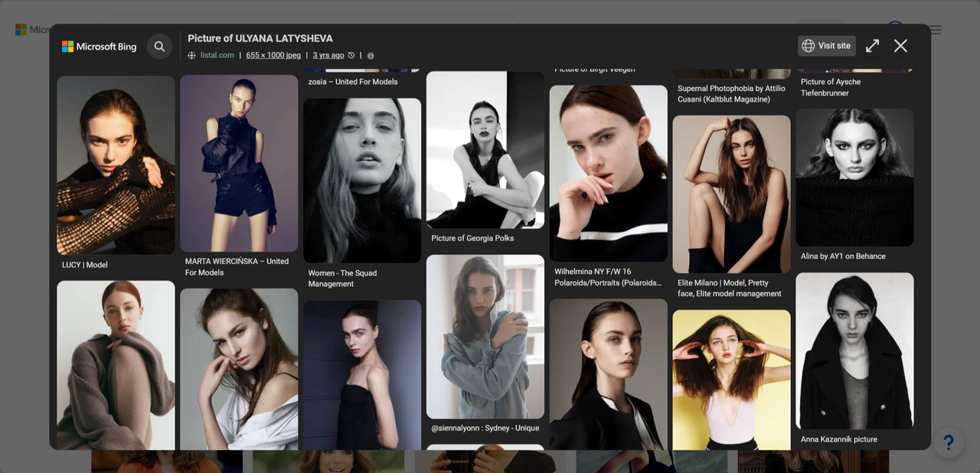Screen dimensions: 980x473
Task: Click the Picture of ULYANA LATYSHEVA title
Action: (260, 38)
